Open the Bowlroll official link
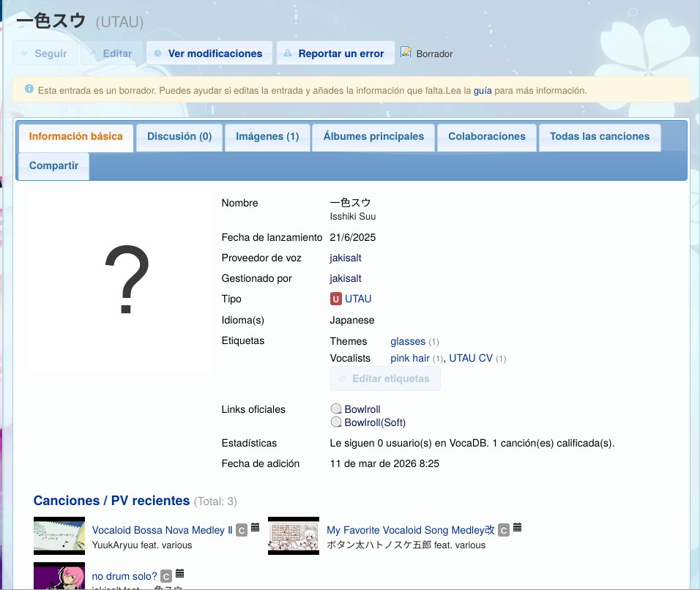Viewport: 700px width, 590px height. 362,409
